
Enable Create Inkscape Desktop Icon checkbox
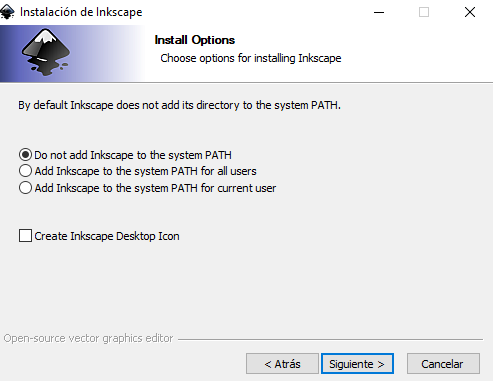coord(25,235)
